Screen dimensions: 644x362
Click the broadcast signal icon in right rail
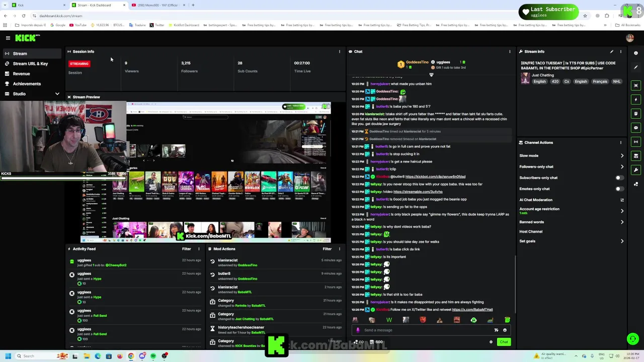[x=636, y=142]
